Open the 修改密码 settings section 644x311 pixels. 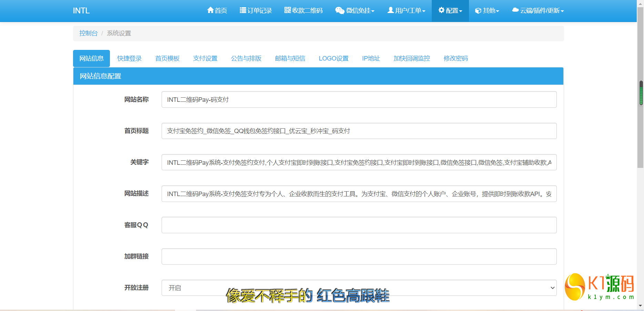456,58
